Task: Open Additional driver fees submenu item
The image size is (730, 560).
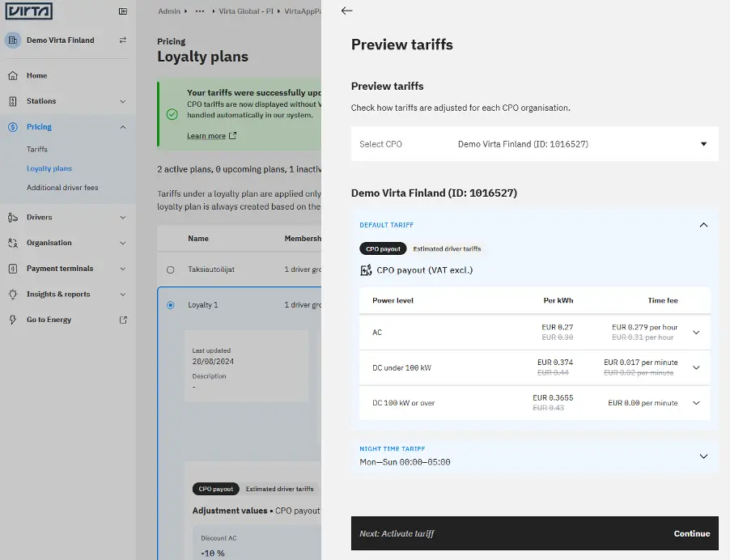Action: click(x=62, y=188)
